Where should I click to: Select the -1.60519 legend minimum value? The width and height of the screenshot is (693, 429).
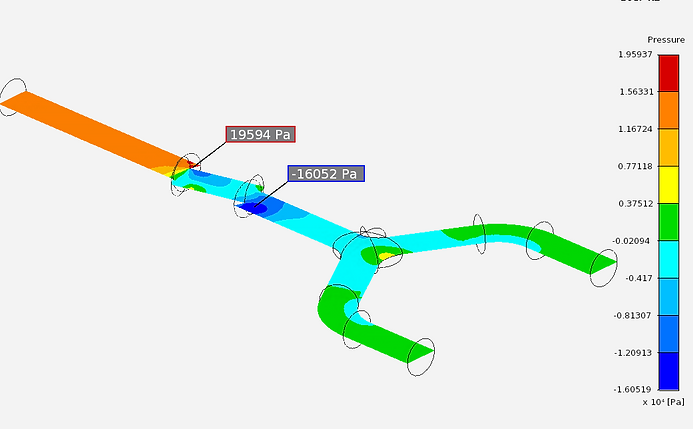point(632,389)
